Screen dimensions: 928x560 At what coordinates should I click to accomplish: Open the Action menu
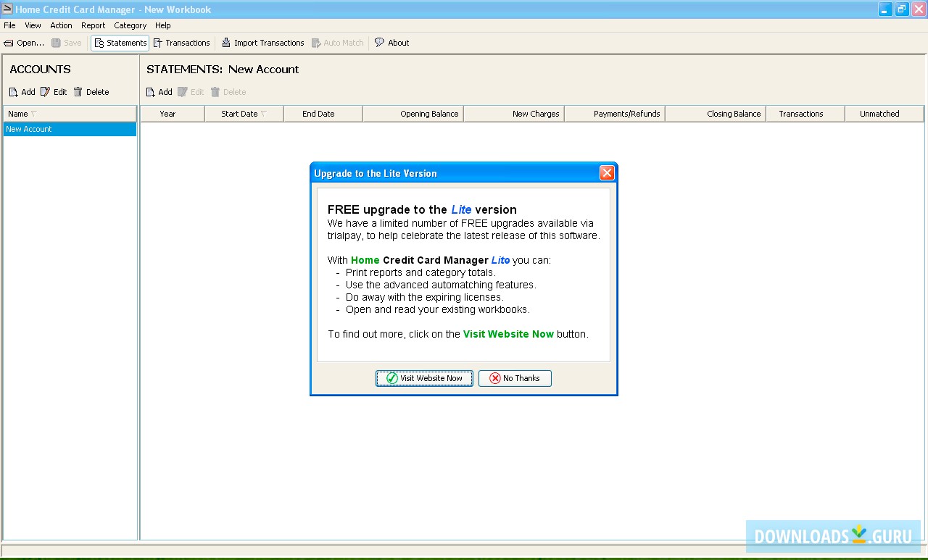point(61,25)
